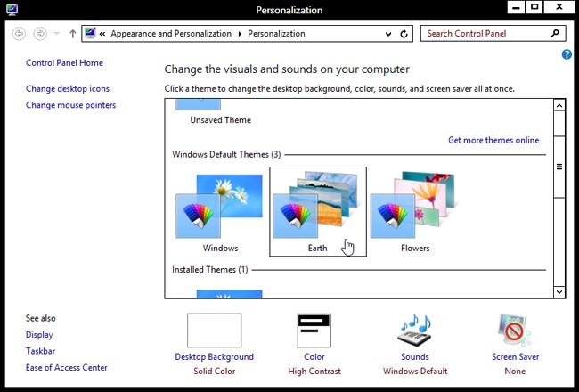Open the Screen Saver icon
This screenshot has height=392, width=579.
tap(515, 331)
